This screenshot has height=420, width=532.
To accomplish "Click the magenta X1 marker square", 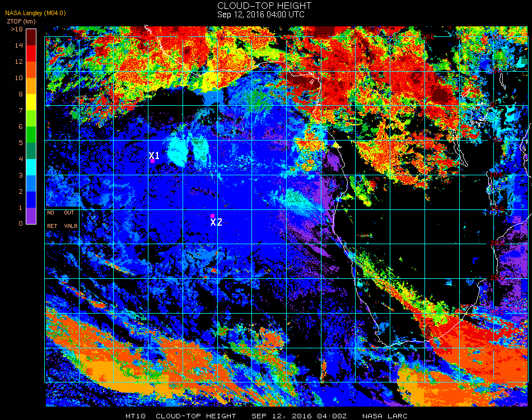I will click(153, 161).
